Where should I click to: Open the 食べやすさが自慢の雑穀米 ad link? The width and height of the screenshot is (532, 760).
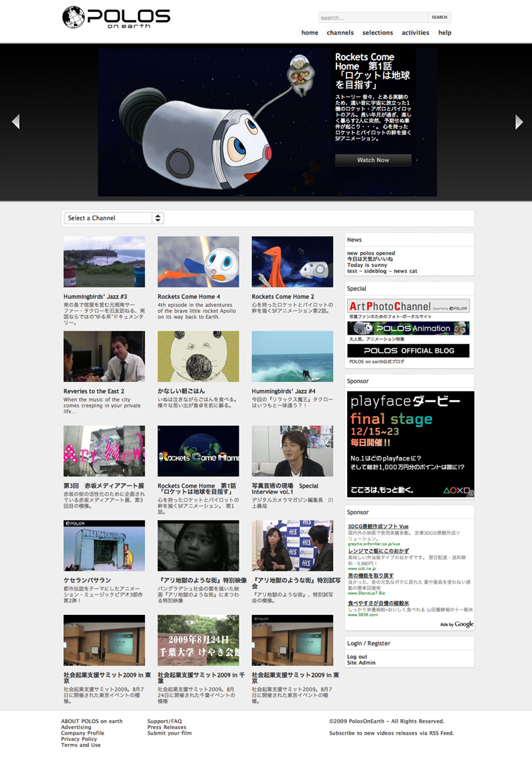click(378, 603)
